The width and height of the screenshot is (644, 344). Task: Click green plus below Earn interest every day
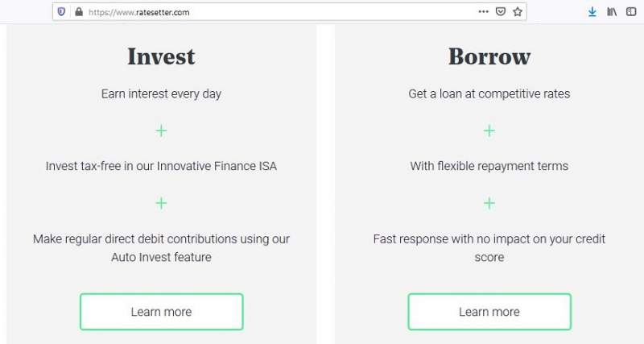click(x=161, y=131)
